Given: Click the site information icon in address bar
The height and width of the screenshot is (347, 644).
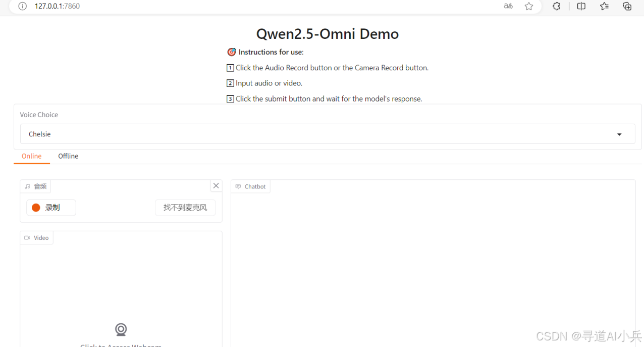Looking at the screenshot, I should click(22, 6).
